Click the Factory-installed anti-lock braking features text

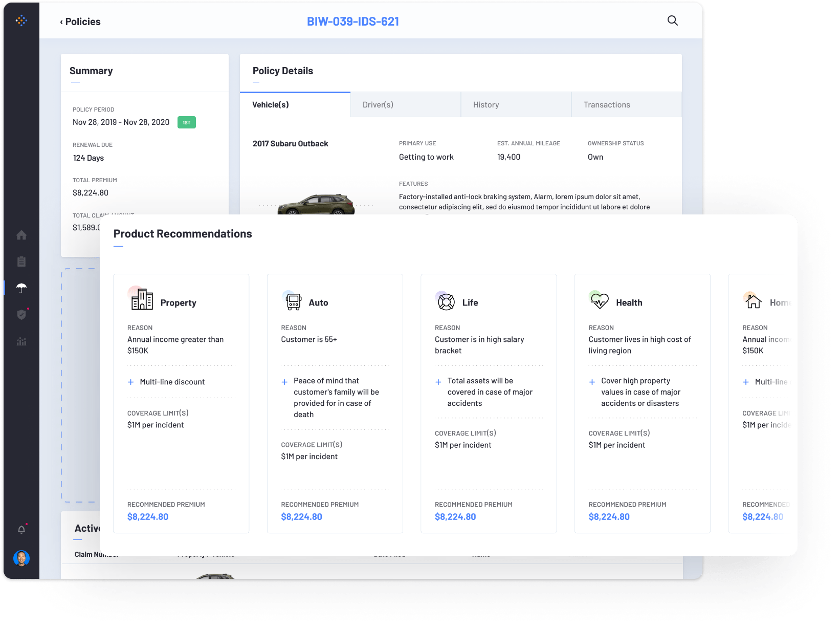click(x=524, y=202)
